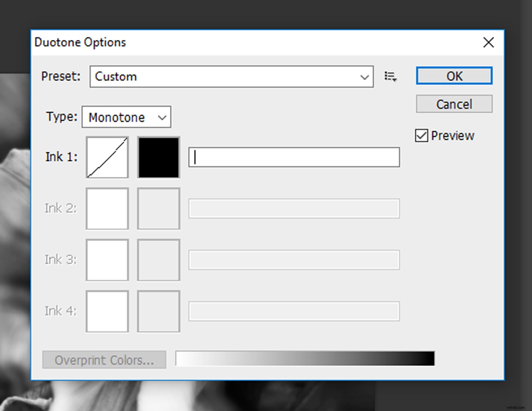Viewport: 532px width, 411px height.
Task: Click the Ink 4 curve box
Action: click(107, 311)
